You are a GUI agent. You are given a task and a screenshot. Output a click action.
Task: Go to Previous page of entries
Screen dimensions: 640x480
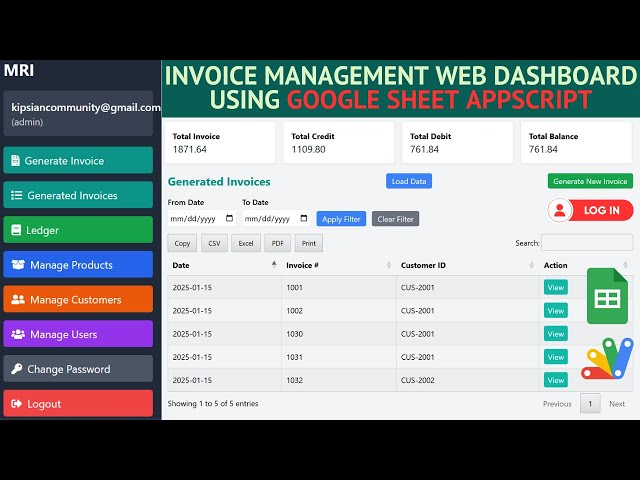tap(557, 404)
